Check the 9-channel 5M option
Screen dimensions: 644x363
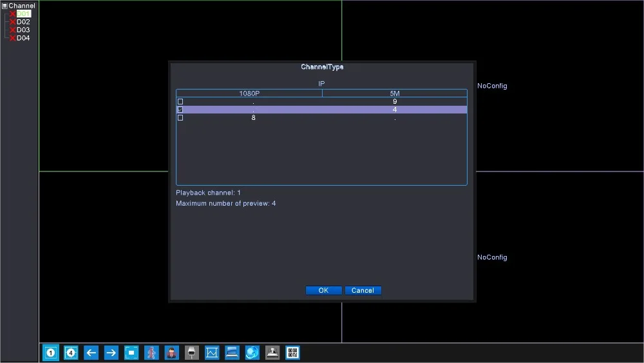coord(180,101)
